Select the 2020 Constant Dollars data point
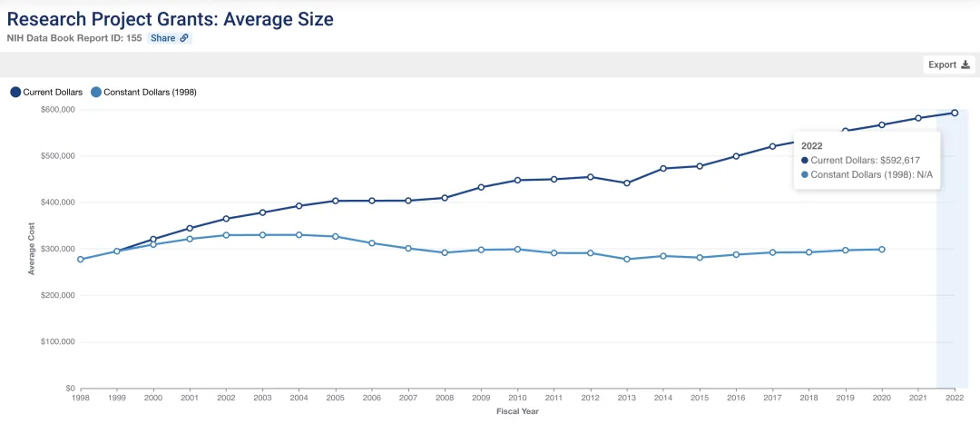 coord(881,249)
